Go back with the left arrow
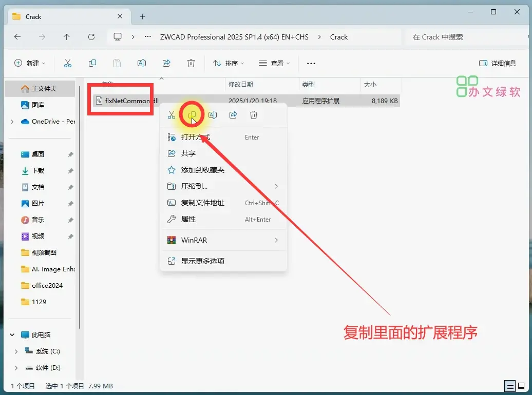This screenshot has width=532, height=395. [x=17, y=37]
